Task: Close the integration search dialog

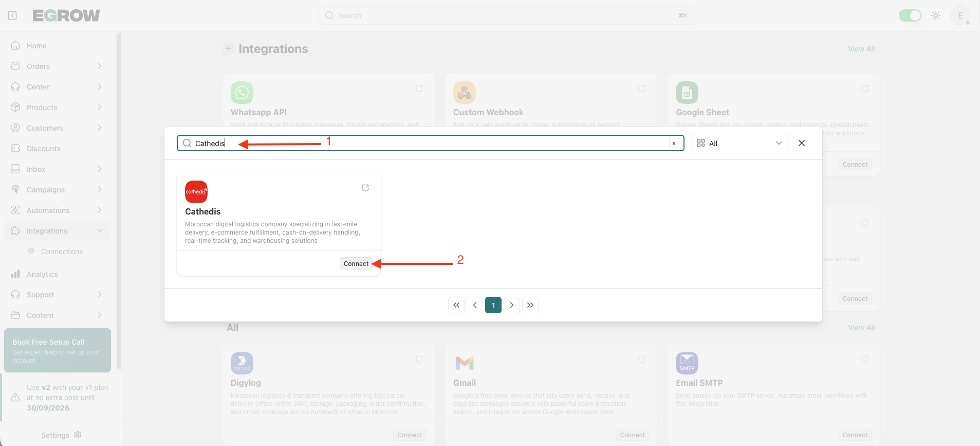Action: (802, 143)
